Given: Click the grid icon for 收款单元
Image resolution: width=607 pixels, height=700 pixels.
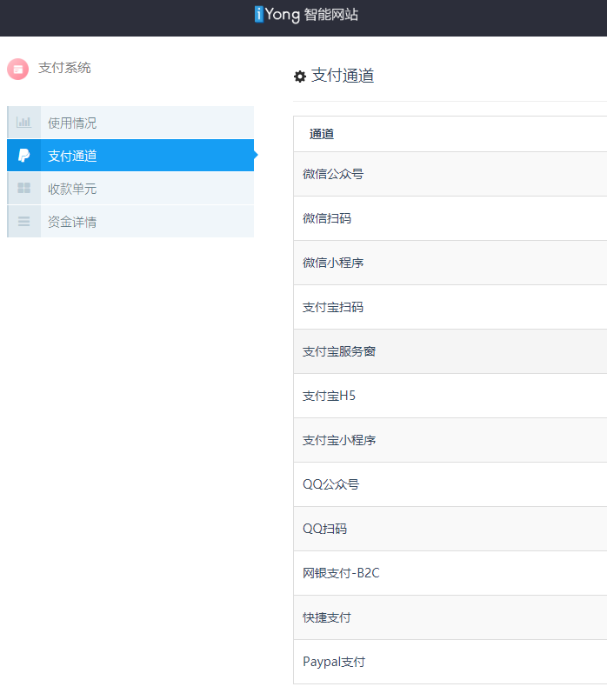Looking at the screenshot, I should coord(23,188).
